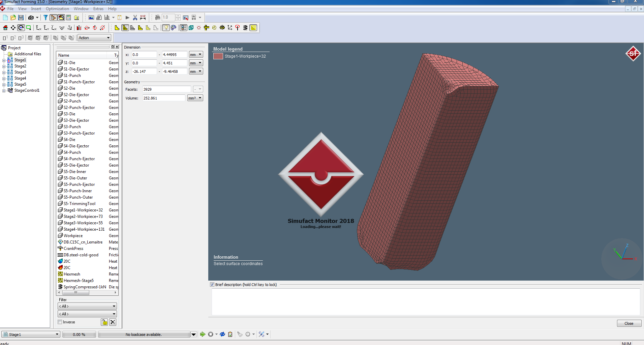Click the black spring icon in the toolbar
The image size is (644, 345).
click(x=245, y=28)
